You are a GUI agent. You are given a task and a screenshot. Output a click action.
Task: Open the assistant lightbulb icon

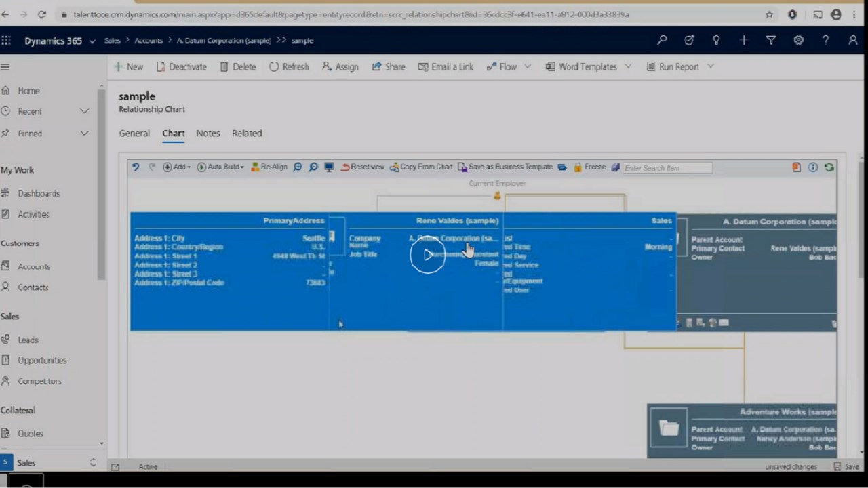tap(716, 41)
